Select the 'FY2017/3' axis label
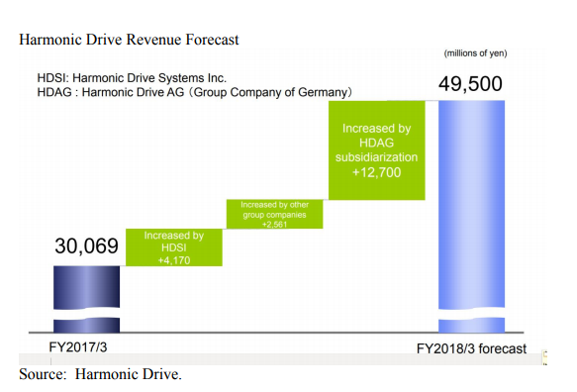 [x=78, y=347]
